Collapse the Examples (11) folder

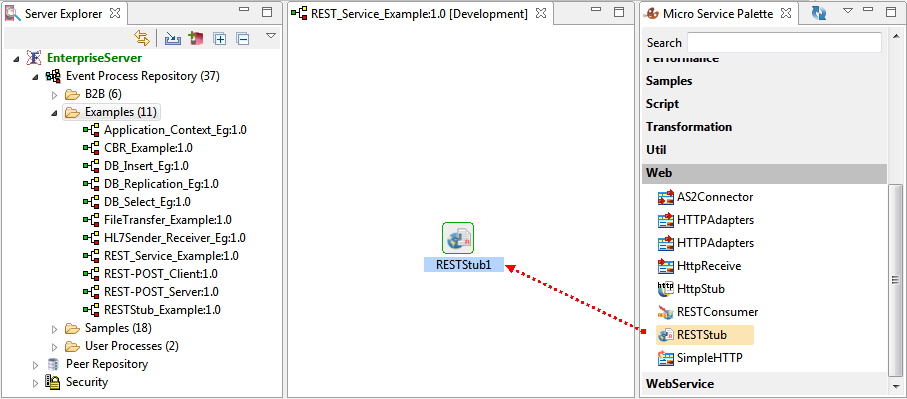tap(55, 112)
